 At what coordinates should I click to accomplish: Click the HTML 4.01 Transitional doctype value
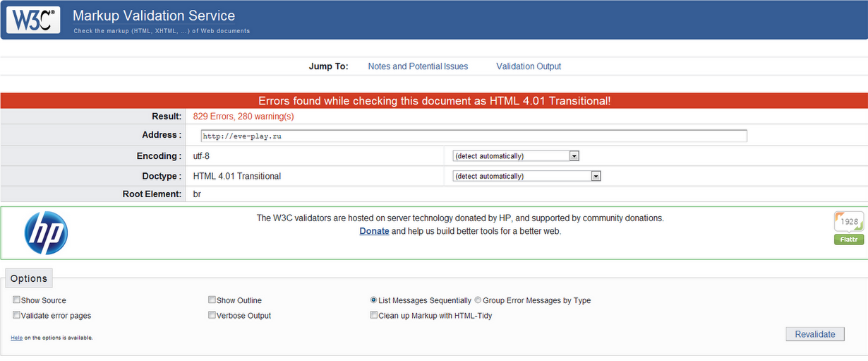(x=237, y=176)
